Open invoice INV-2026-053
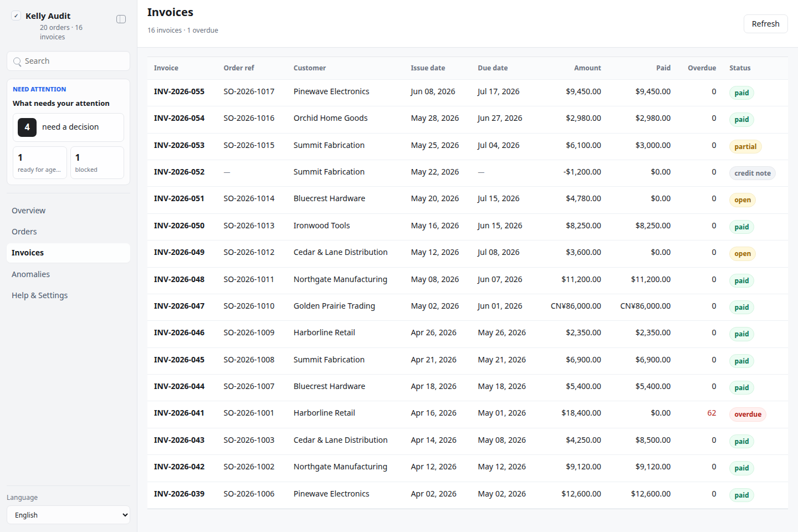This screenshot has width=798, height=532. point(179,145)
